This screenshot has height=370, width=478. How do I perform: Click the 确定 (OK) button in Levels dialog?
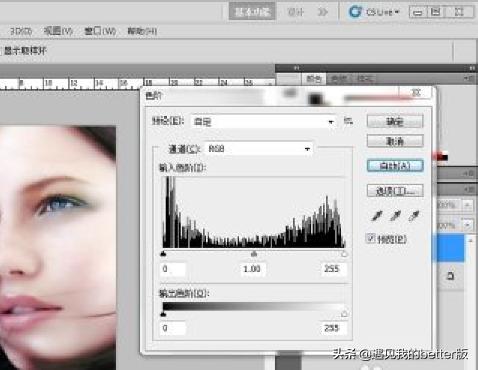tap(395, 121)
